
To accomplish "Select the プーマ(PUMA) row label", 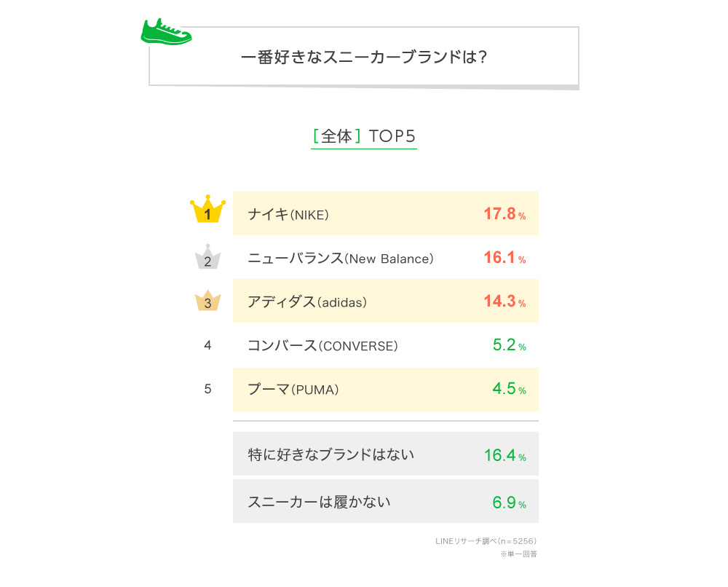I will click(293, 390).
